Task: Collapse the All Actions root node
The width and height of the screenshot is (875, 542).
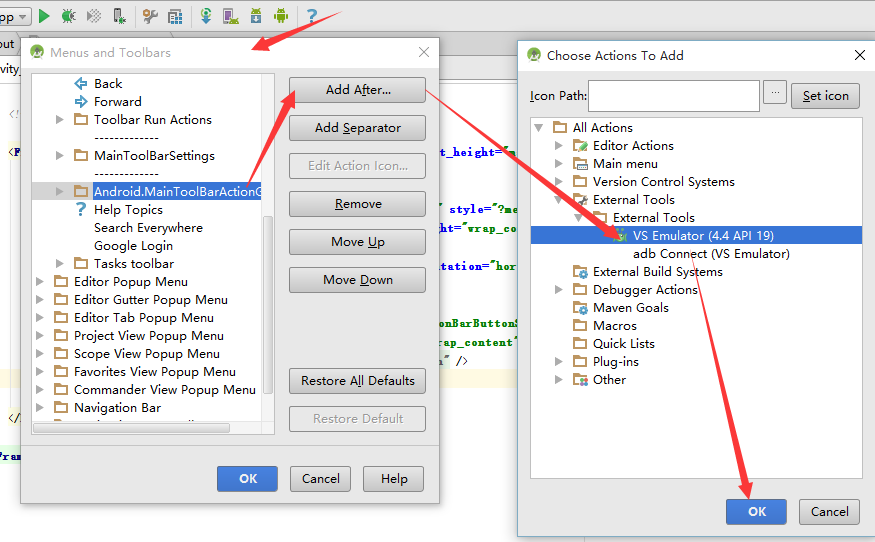Action: click(x=539, y=127)
